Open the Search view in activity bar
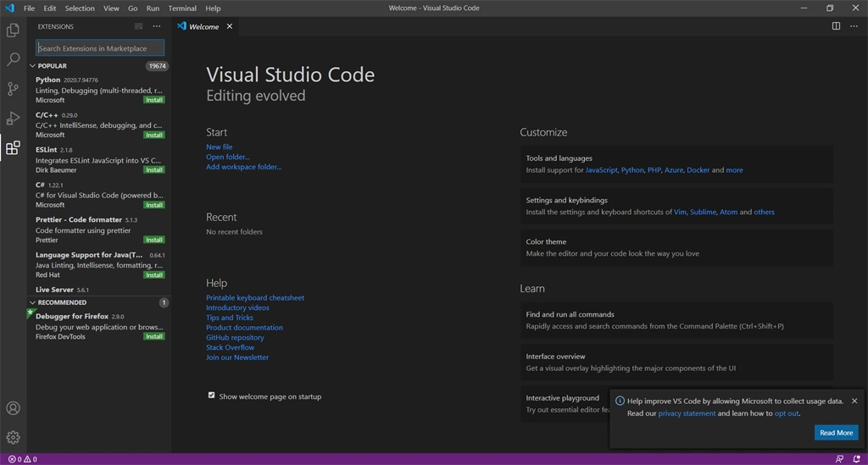This screenshot has width=868, height=465. coord(13,59)
